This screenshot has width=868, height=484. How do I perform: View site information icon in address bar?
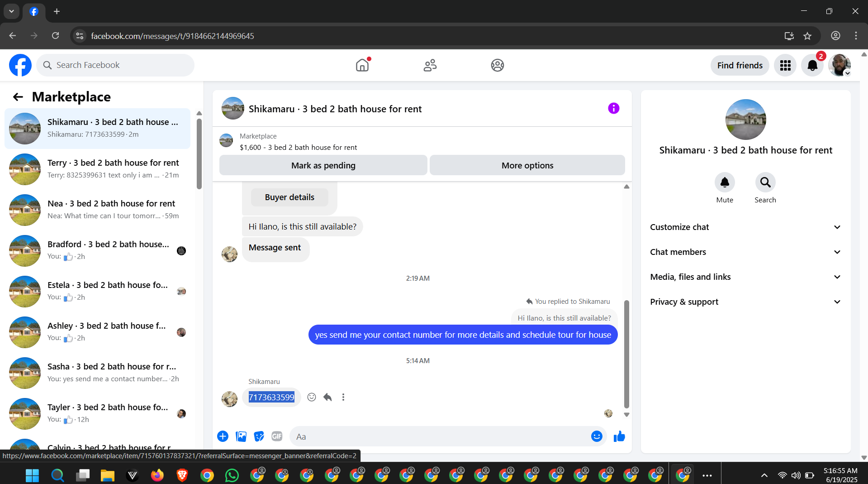click(80, 36)
